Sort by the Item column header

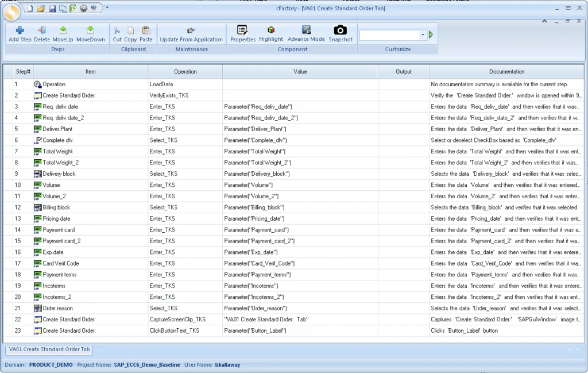(x=90, y=71)
